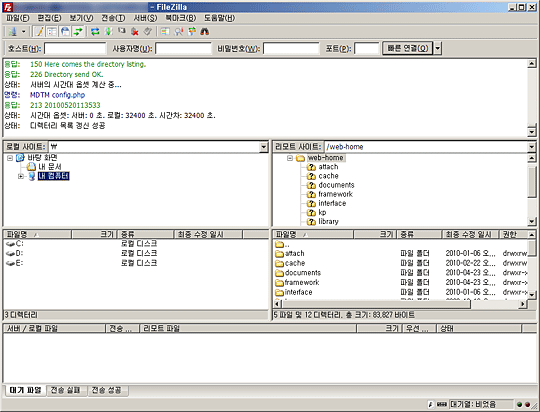Click the 빠른 연결 quick connect button
540x412 pixels.
click(408, 48)
